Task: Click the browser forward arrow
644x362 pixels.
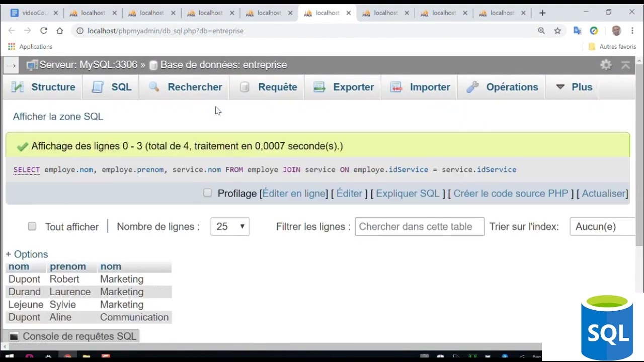Action: (x=28, y=31)
